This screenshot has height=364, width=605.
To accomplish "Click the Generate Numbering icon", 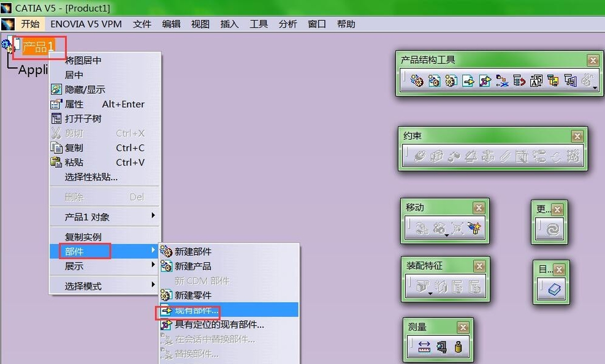I will click(x=536, y=82).
